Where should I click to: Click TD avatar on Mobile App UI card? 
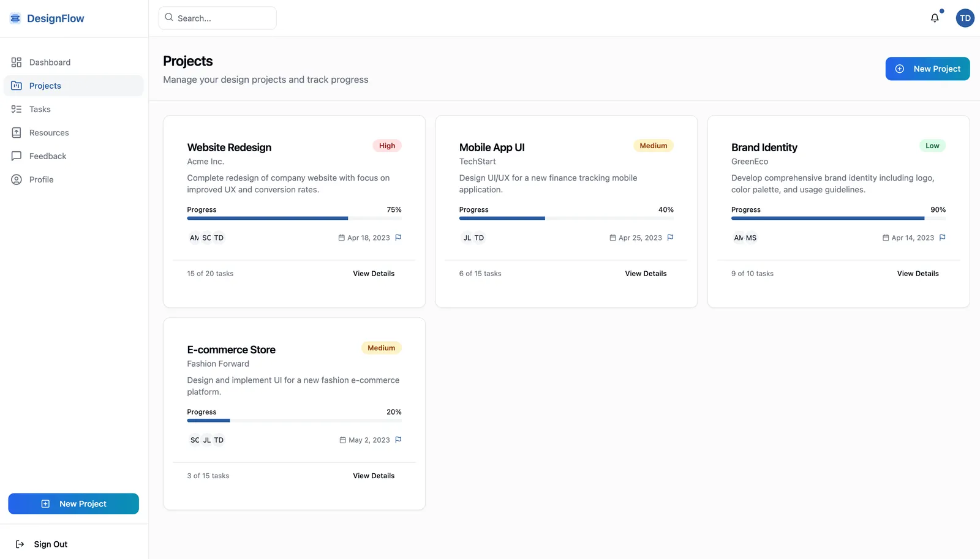(479, 238)
